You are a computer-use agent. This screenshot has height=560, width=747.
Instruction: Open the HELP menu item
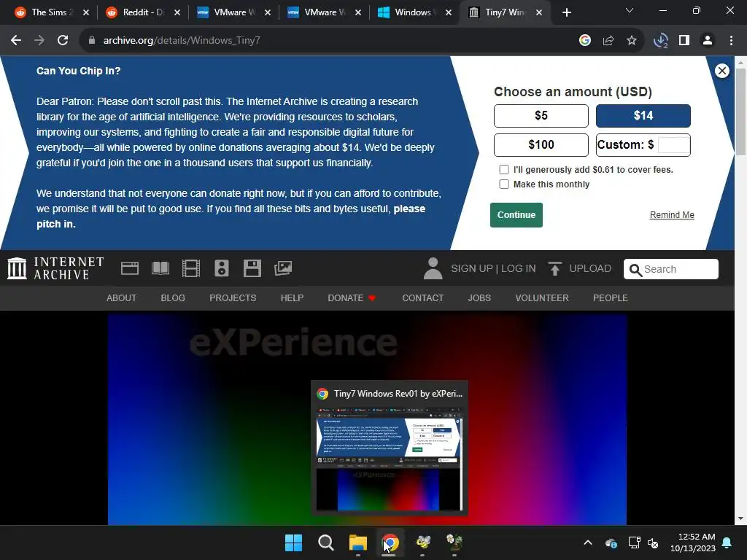pos(292,298)
